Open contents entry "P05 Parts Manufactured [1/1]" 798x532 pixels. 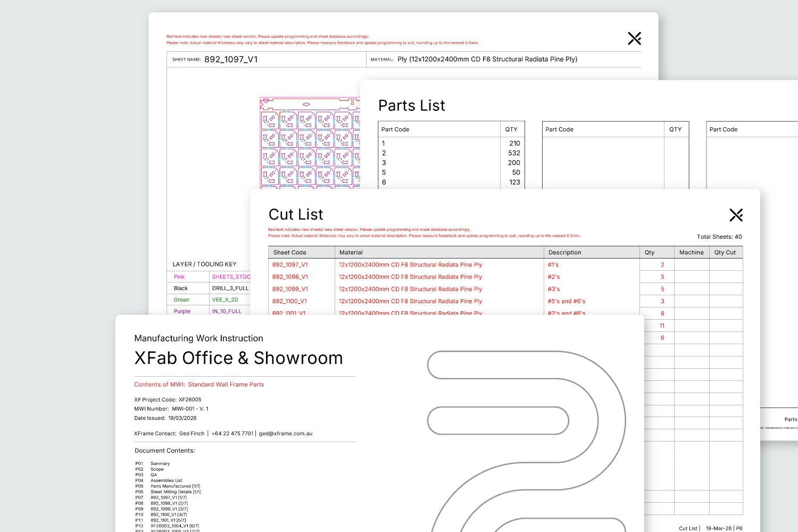pyautogui.click(x=168, y=486)
